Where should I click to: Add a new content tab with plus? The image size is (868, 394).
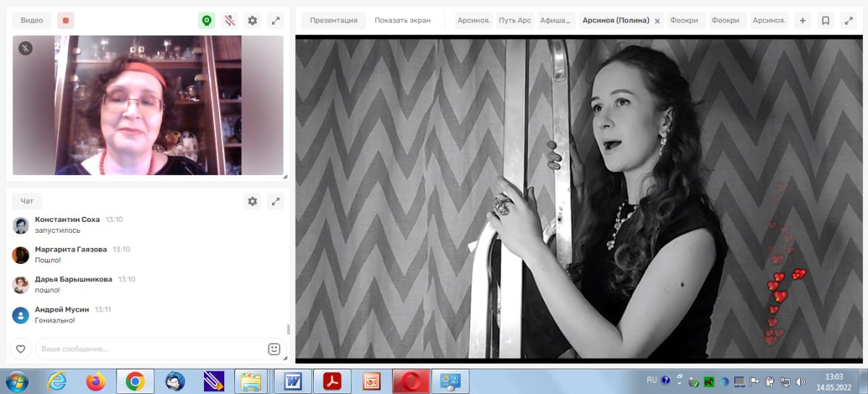[x=802, y=20]
